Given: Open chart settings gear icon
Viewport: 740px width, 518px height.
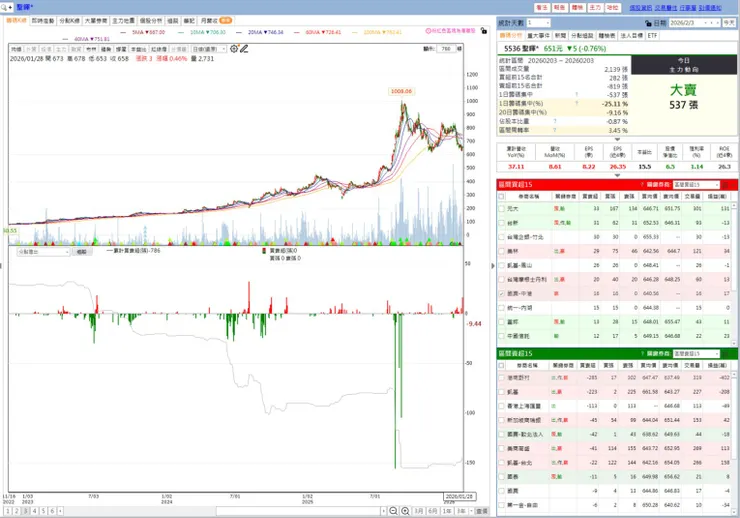Looking at the screenshot, I should click(x=234, y=49).
